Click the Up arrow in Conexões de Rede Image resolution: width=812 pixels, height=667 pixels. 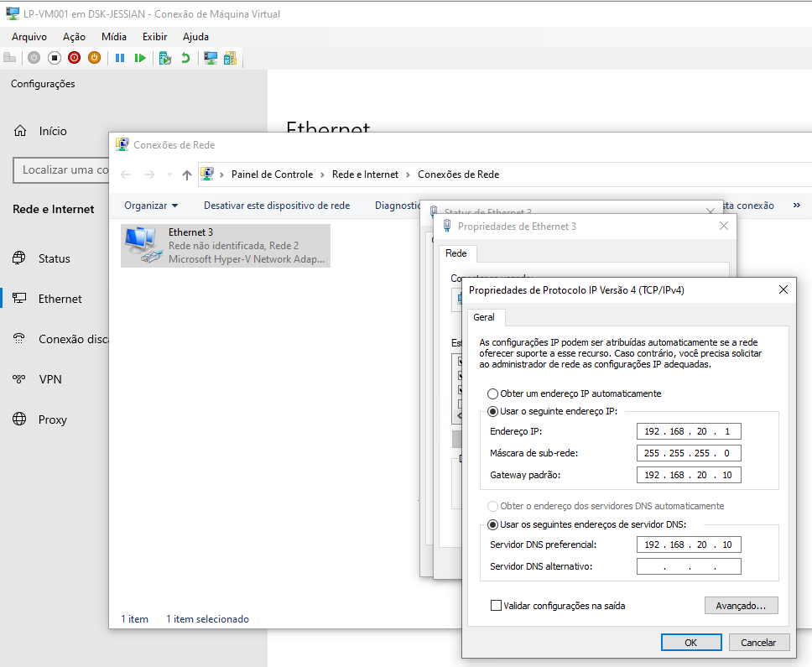coord(187,175)
